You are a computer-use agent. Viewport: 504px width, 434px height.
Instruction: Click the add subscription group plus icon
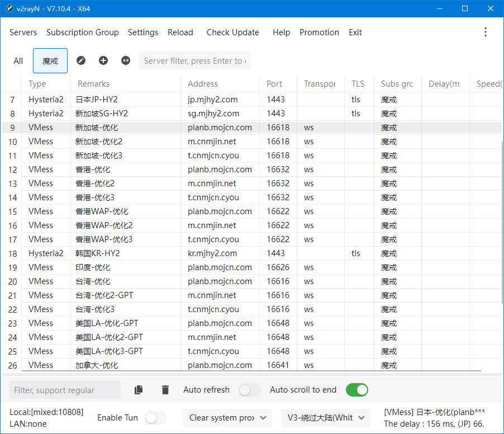[103, 60]
